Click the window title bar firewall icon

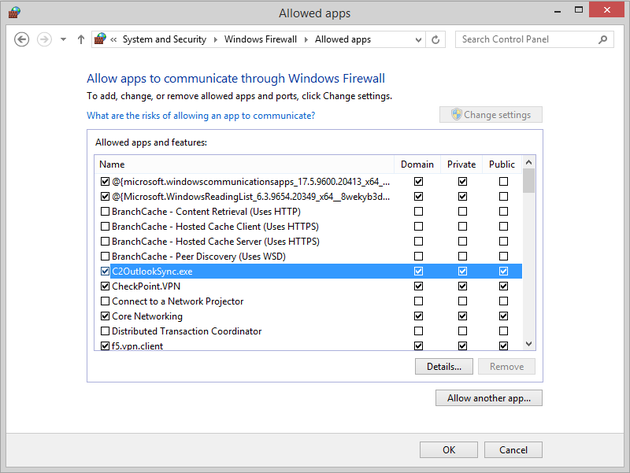pos(14,12)
